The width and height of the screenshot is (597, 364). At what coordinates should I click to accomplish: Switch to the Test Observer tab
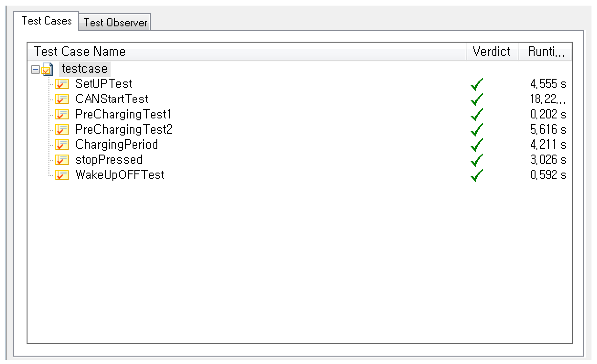115,22
